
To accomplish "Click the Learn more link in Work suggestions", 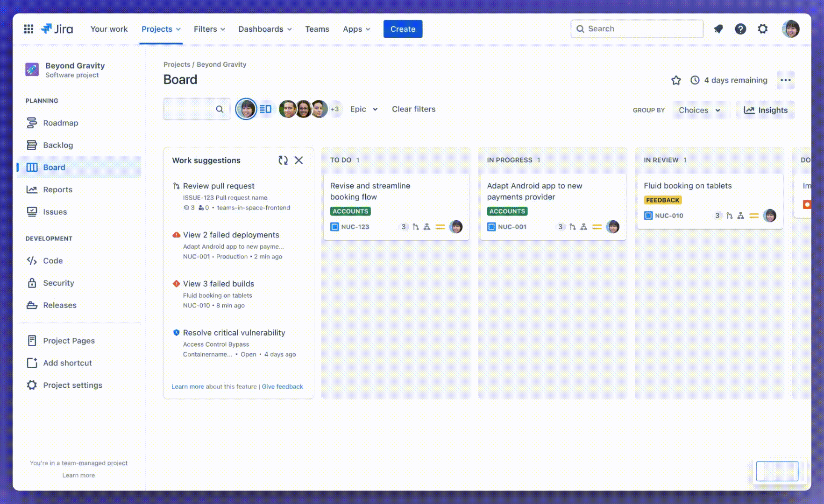I will (188, 386).
